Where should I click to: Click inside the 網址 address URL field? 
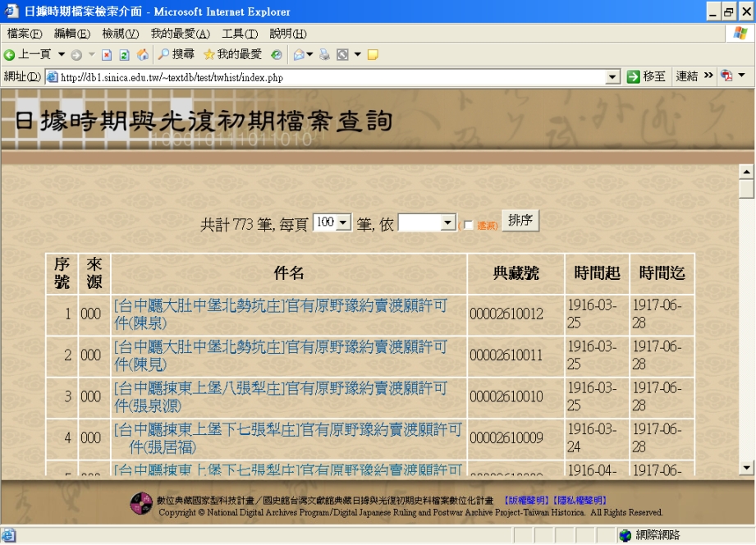(328, 77)
